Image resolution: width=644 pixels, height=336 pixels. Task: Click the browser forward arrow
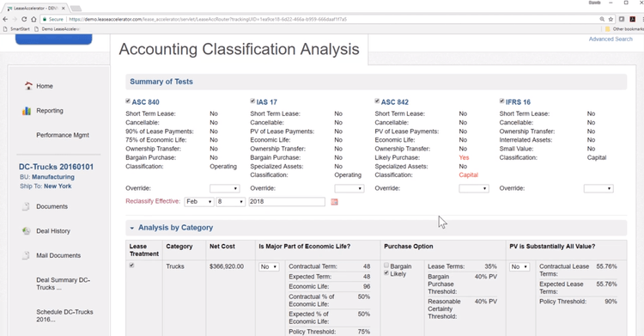15,19
